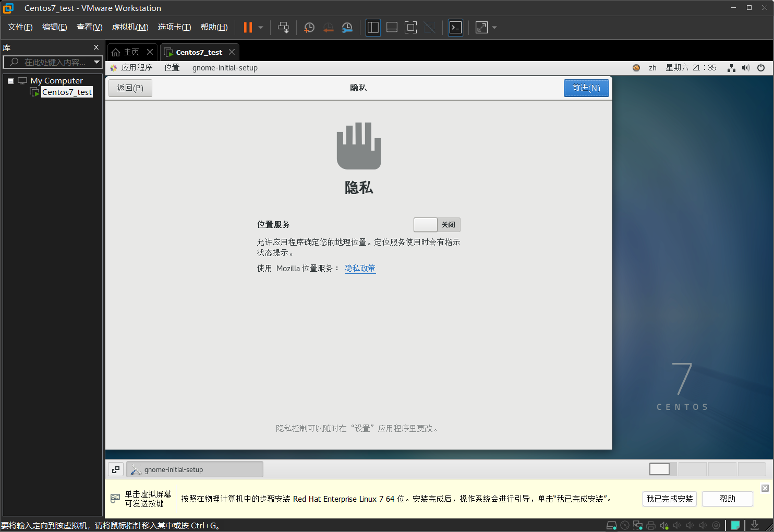This screenshot has width=774, height=532.
Task: Collapse the My Computer tree node
Action: tap(10, 81)
